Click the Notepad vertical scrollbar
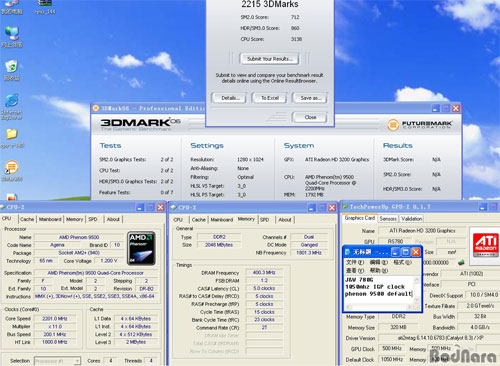The height and width of the screenshot is (366, 500). pyautogui.click(x=417, y=289)
